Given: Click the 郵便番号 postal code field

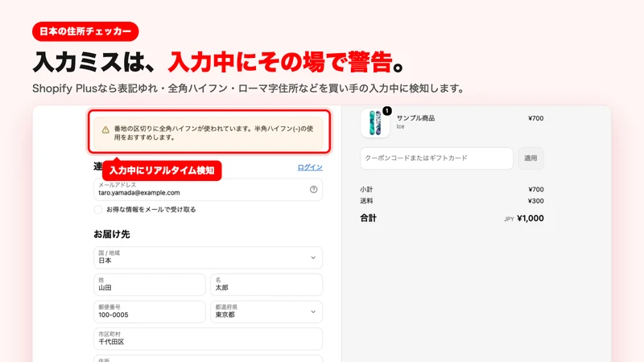Looking at the screenshot, I should pos(150,311).
